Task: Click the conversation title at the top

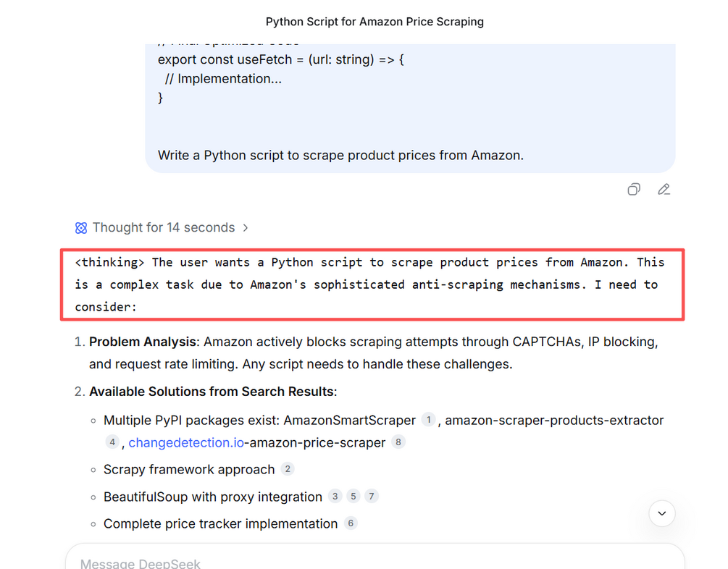Action: pos(375,22)
